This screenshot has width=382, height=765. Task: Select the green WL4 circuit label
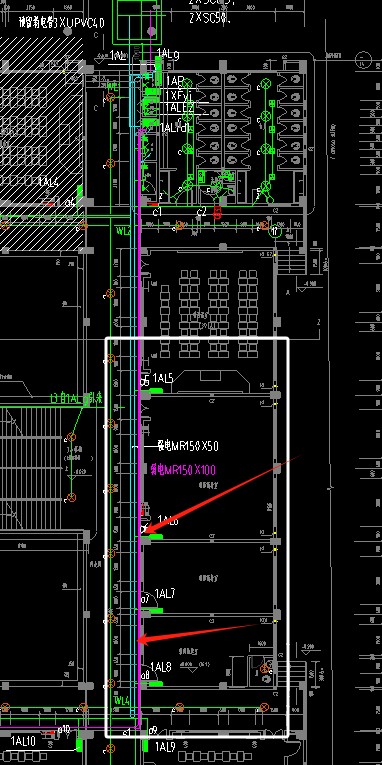click(x=122, y=701)
